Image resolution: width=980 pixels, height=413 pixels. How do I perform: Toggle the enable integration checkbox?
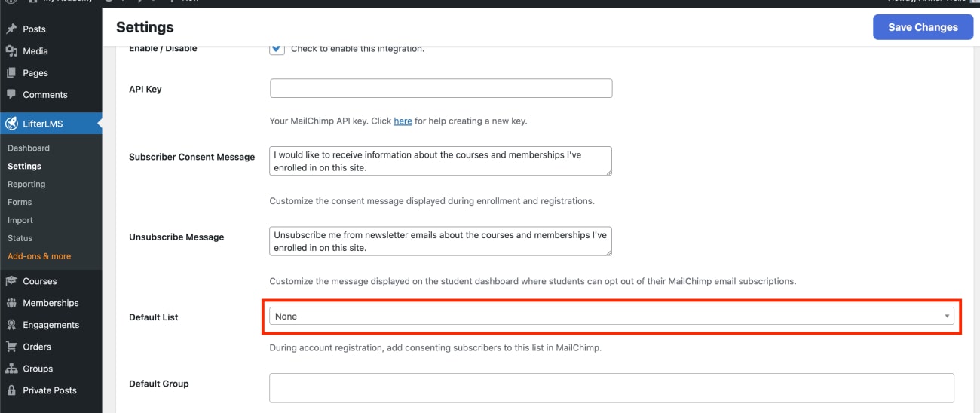(x=277, y=48)
